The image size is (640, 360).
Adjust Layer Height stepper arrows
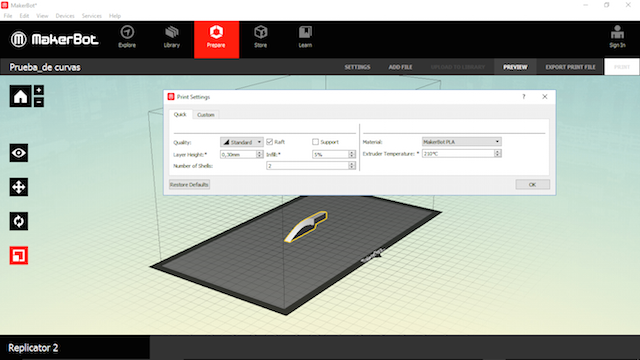point(260,154)
